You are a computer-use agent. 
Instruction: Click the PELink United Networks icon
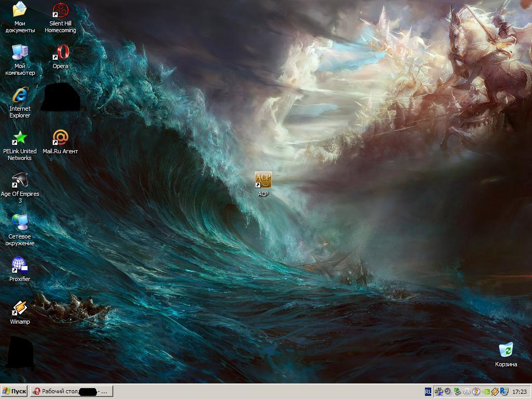click(20, 138)
